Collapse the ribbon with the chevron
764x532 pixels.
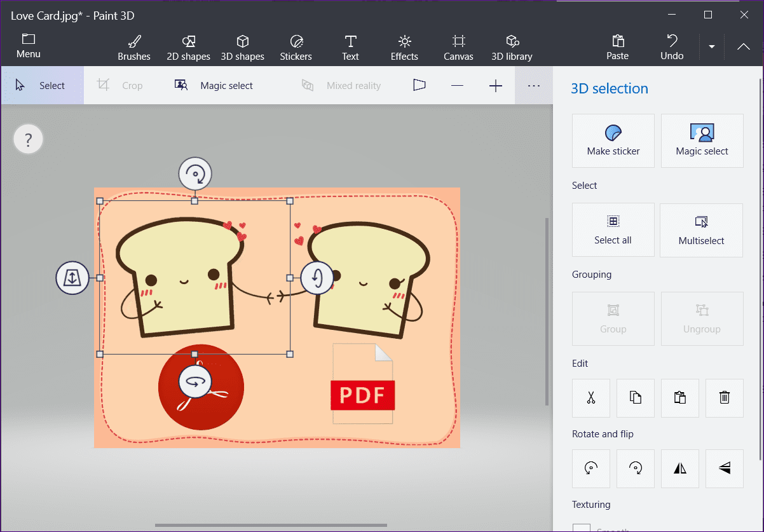[x=744, y=47]
